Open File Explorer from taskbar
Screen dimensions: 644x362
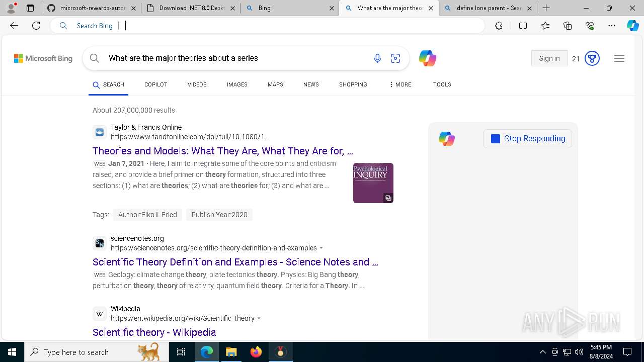tap(231, 352)
